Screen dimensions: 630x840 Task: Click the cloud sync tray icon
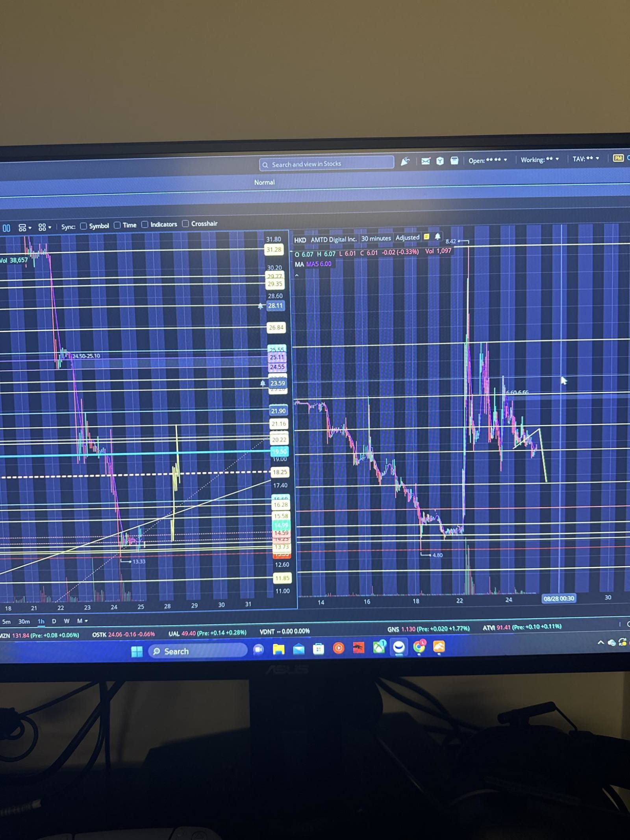tap(611, 642)
